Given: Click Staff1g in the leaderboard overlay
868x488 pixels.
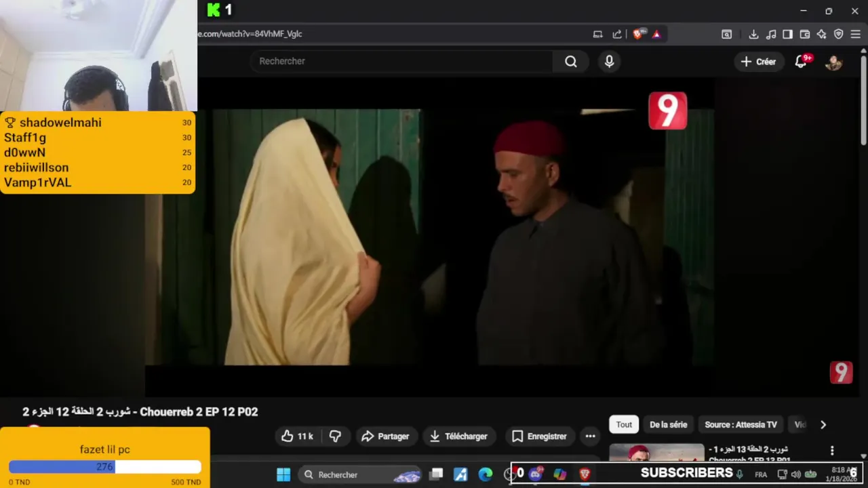Looking at the screenshot, I should (x=25, y=138).
